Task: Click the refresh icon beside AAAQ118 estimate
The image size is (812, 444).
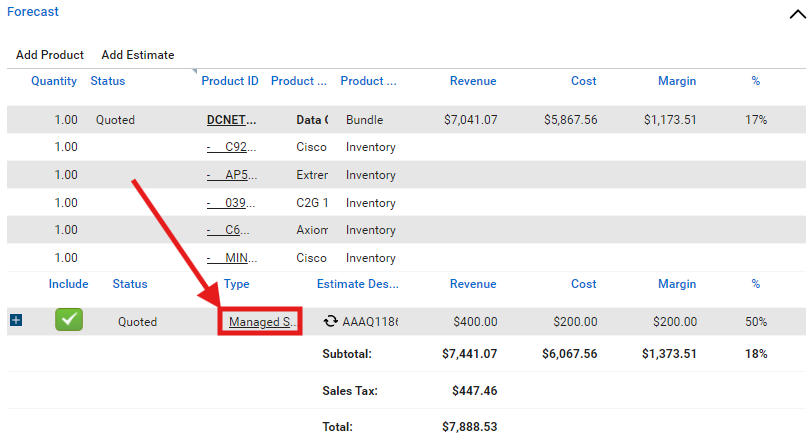Action: pyautogui.click(x=330, y=322)
